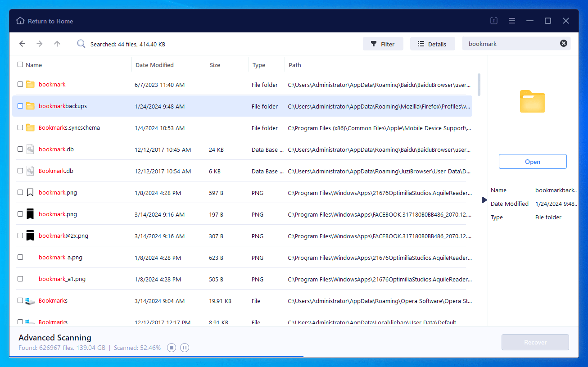Click the export/upload icon in the title bar
Image resolution: width=588 pixels, height=367 pixels.
click(x=493, y=21)
